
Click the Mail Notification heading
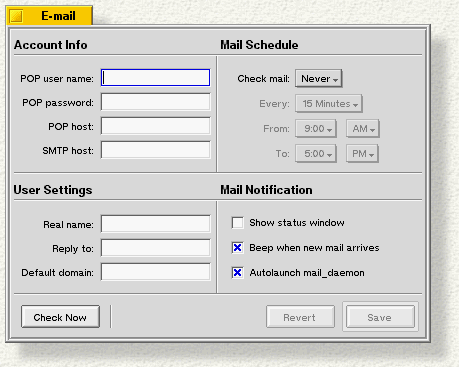pos(266,190)
